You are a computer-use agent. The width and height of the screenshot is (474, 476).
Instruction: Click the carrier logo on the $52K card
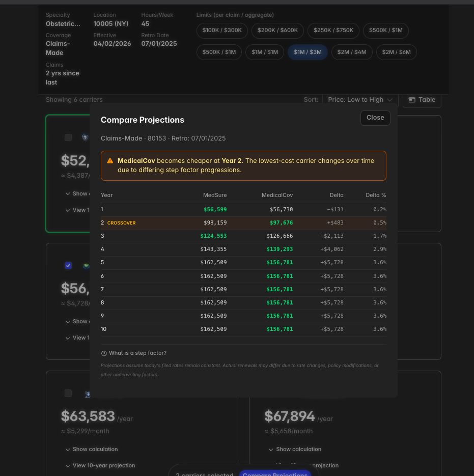pyautogui.click(x=85, y=137)
